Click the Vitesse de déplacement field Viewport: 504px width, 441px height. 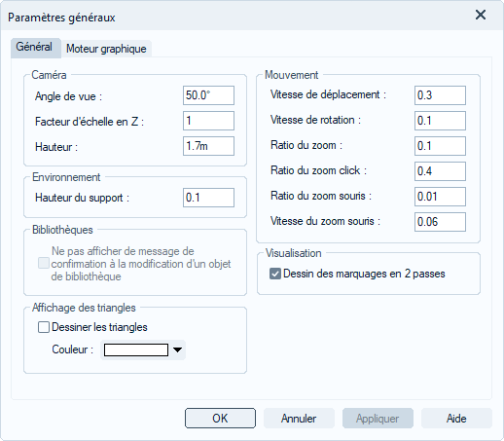440,95
